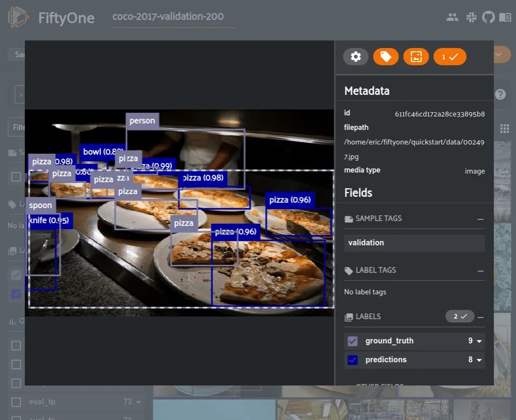Viewport: 516px width, 420px height.
Task: Select the large-slice pizza (0.96) label
Action: 236,232
